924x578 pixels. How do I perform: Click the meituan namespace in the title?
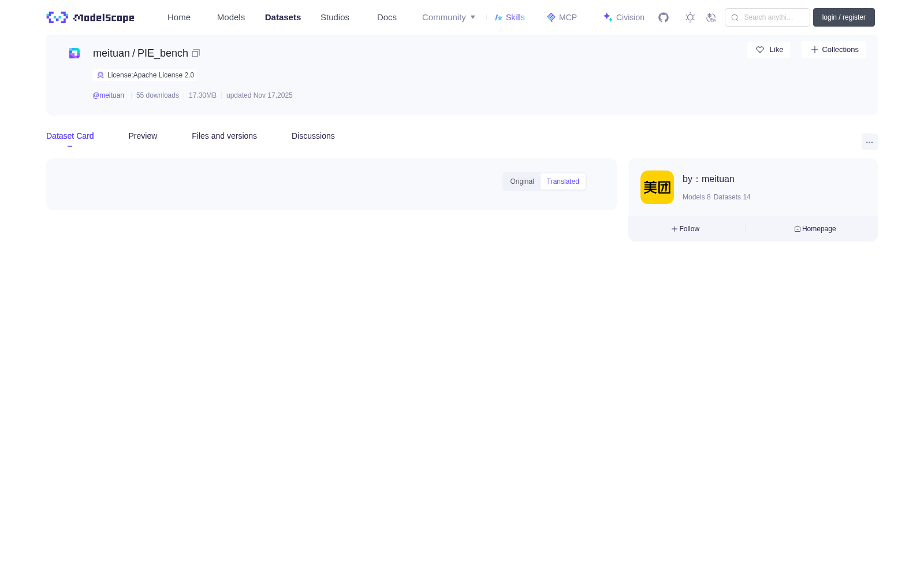(x=111, y=53)
